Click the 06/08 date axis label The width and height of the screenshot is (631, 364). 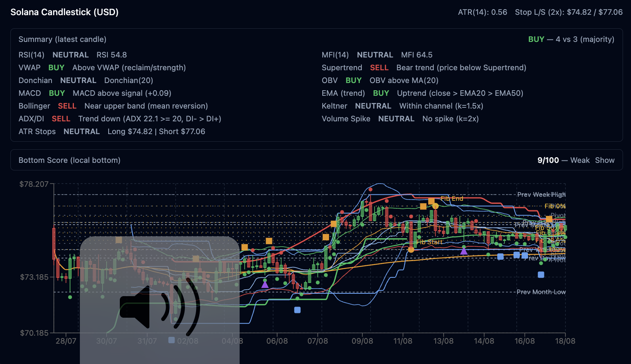(x=277, y=341)
